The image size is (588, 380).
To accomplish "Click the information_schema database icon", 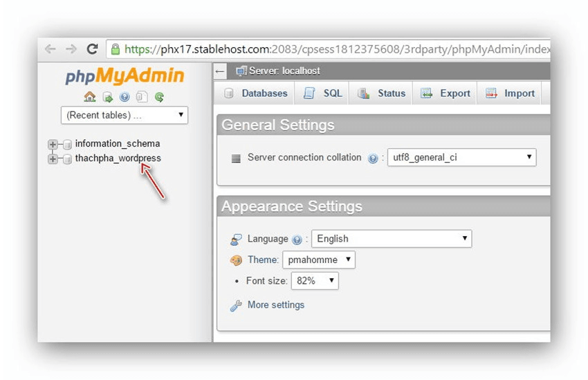I will tap(68, 144).
